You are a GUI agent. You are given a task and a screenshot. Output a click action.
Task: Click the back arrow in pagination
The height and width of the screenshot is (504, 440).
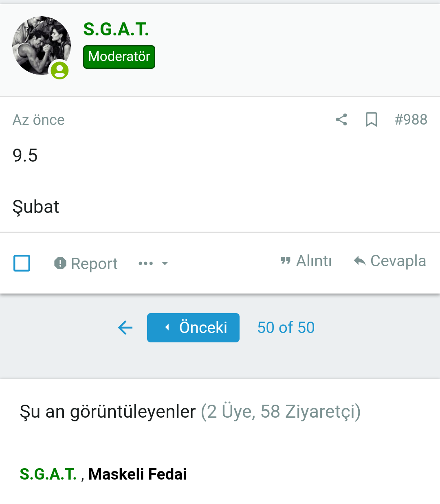tap(125, 328)
